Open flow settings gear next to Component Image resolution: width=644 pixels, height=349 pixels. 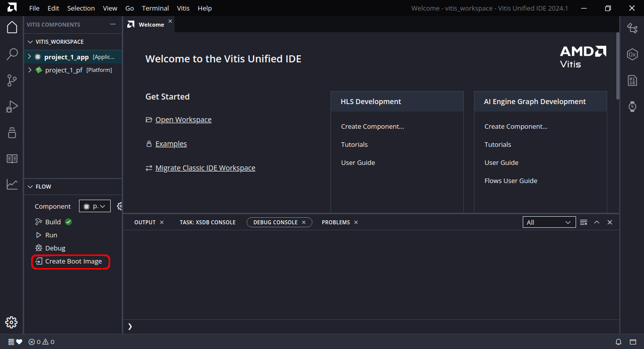click(x=120, y=206)
